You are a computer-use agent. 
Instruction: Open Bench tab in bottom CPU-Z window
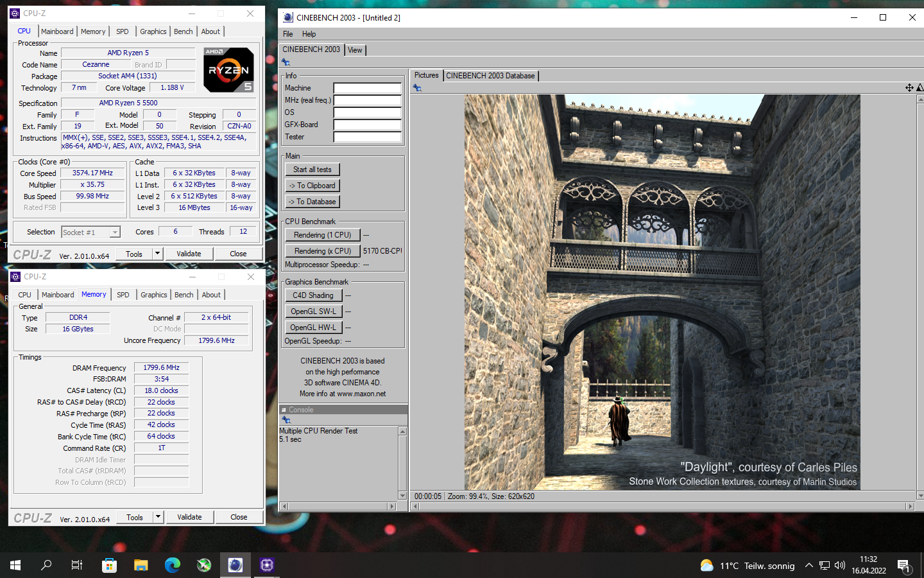tap(184, 295)
